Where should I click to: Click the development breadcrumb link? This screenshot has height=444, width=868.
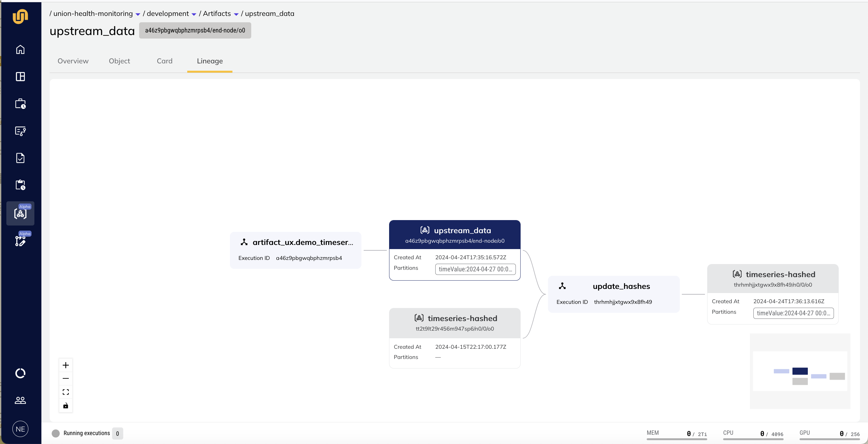168,13
